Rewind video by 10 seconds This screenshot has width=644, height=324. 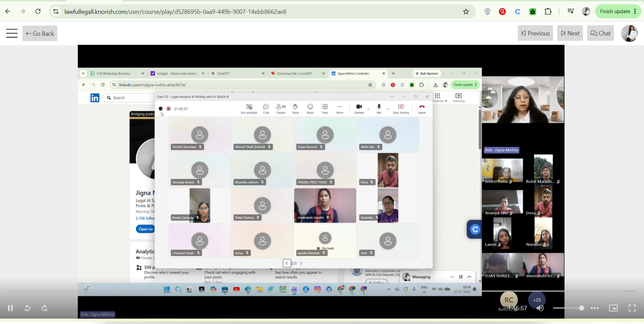pos(27,308)
